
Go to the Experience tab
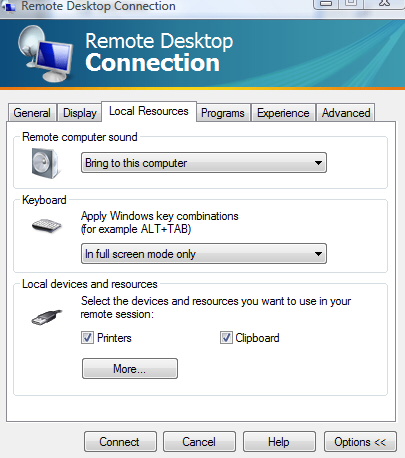tap(283, 113)
